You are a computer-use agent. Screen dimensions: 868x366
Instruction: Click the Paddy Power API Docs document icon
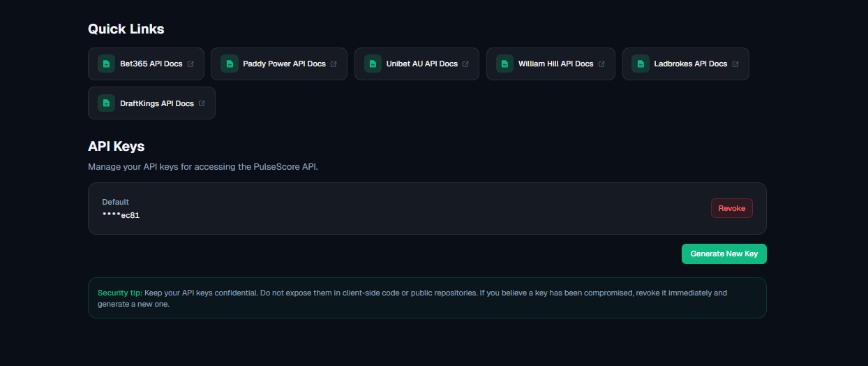pyautogui.click(x=230, y=64)
